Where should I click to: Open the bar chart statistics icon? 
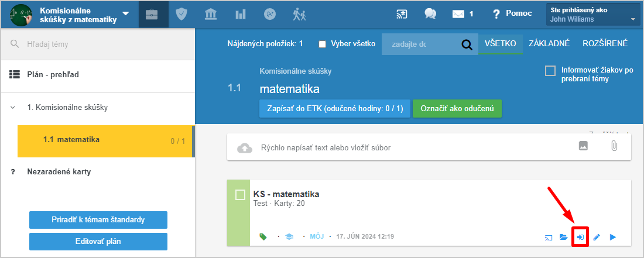(x=241, y=14)
